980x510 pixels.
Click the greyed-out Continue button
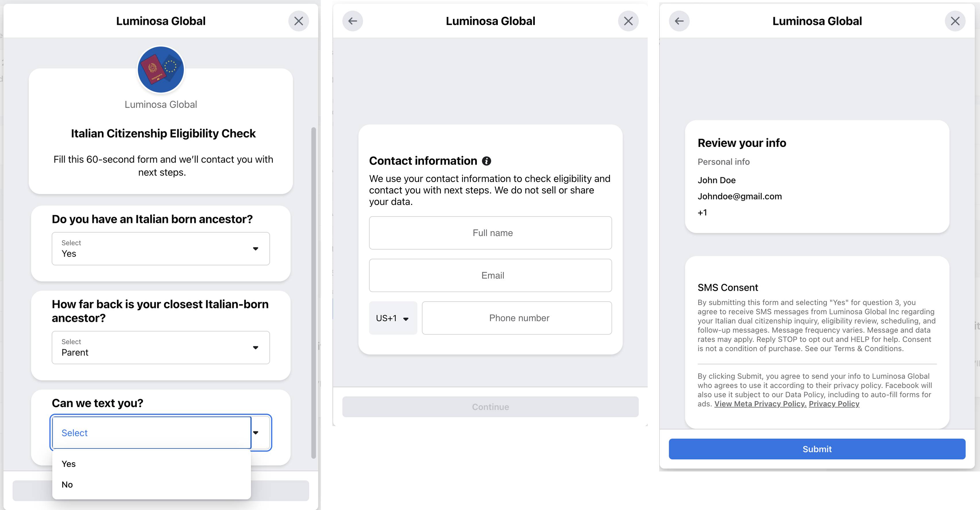pyautogui.click(x=490, y=407)
